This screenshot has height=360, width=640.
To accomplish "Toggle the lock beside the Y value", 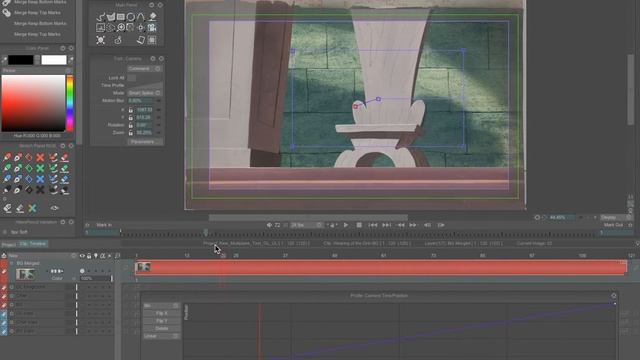I will click(x=131, y=118).
